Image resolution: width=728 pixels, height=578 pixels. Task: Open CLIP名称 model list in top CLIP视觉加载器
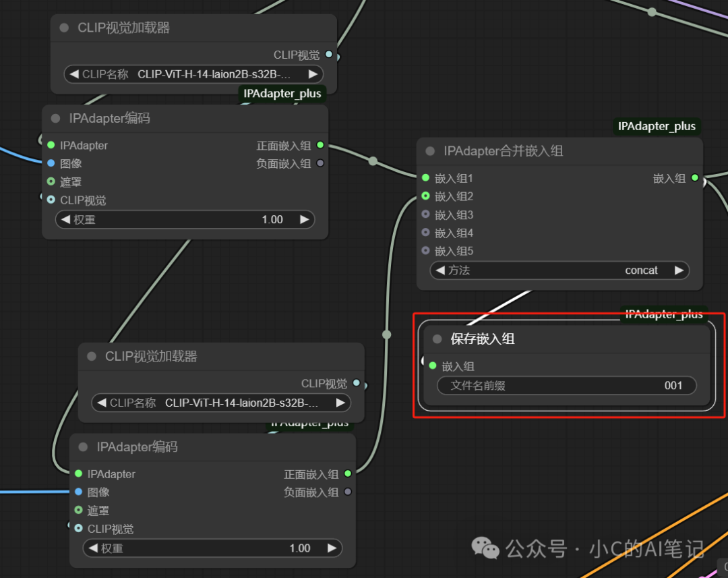[193, 74]
